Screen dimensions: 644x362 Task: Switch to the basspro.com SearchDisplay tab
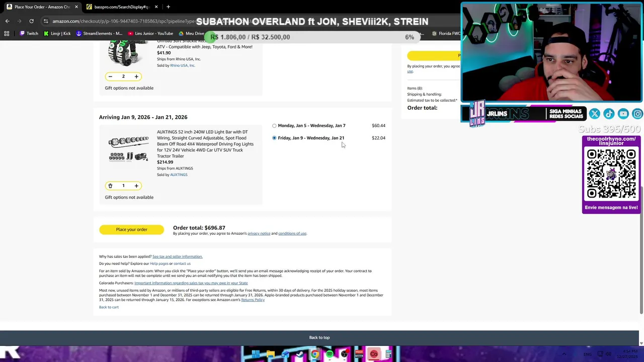click(122, 7)
